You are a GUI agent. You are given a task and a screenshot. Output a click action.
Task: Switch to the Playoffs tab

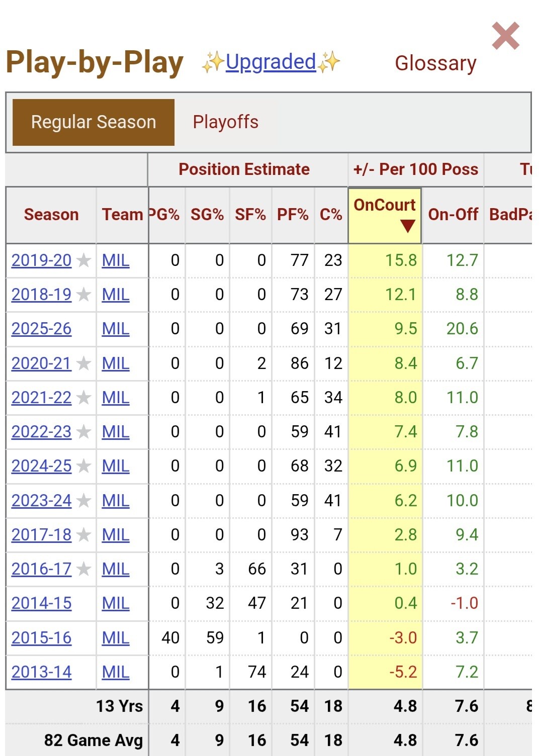click(225, 122)
